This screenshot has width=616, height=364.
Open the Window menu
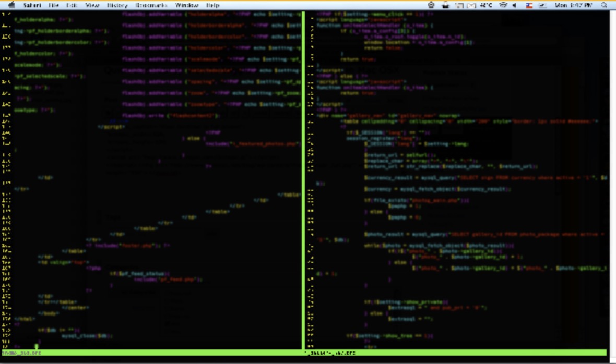(x=186, y=5)
